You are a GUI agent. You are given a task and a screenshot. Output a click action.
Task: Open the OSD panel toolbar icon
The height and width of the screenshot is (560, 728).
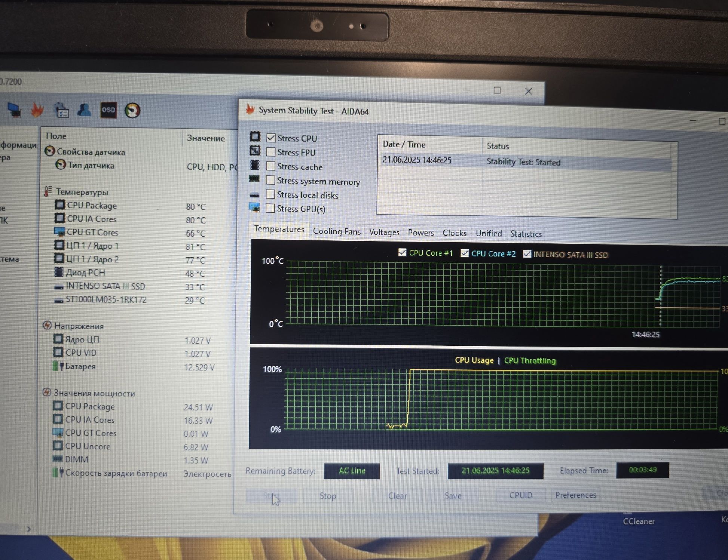pos(108,110)
